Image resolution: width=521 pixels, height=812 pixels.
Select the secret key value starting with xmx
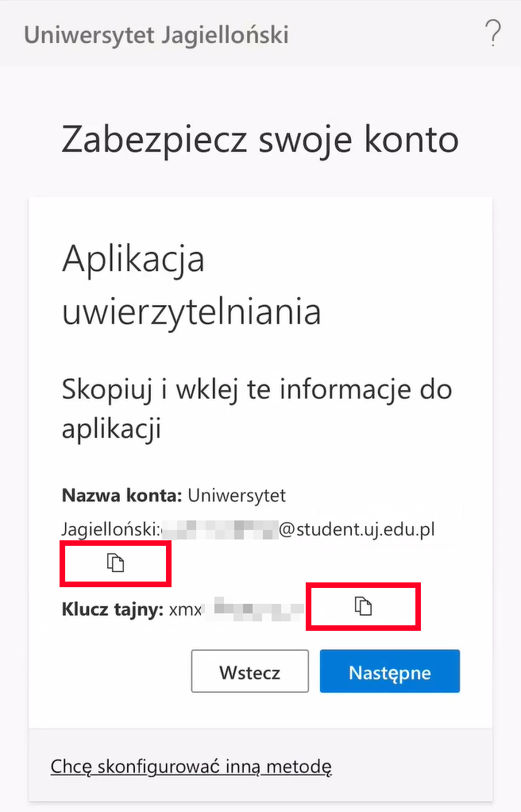click(x=237, y=609)
